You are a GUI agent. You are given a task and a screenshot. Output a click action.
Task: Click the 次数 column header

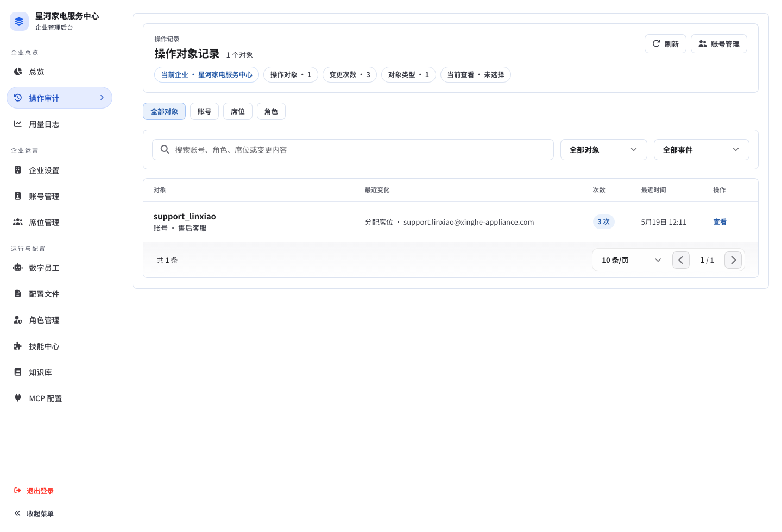599,190
